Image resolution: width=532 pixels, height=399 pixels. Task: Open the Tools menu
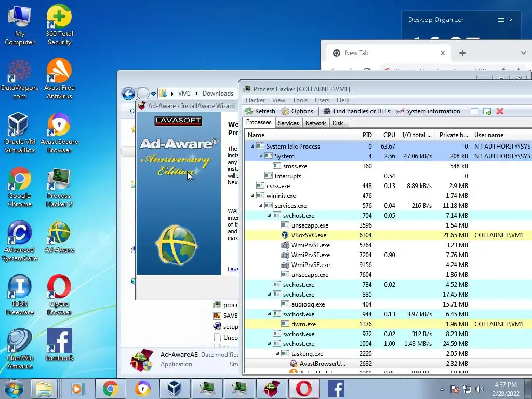[300, 100]
